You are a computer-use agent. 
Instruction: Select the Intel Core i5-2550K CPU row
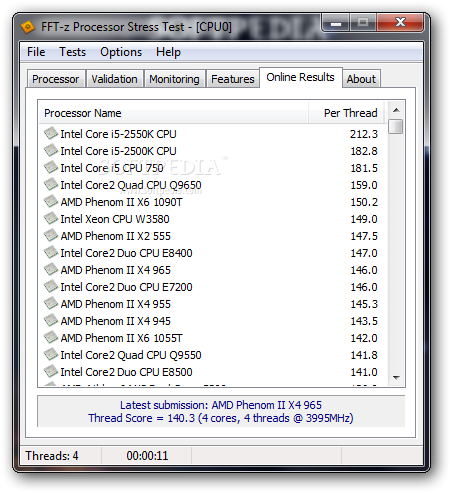point(213,134)
